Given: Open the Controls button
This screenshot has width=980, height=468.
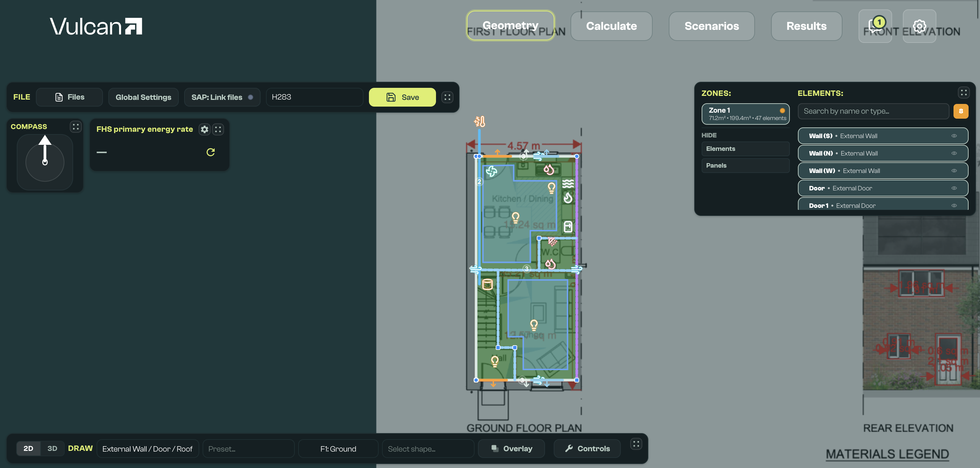Looking at the screenshot, I should click(x=587, y=449).
